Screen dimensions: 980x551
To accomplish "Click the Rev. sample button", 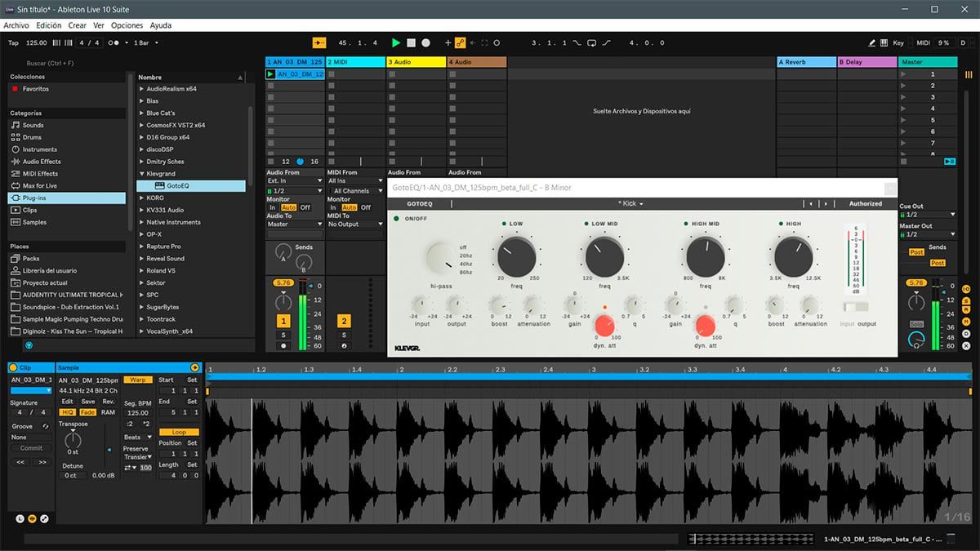I will [109, 402].
